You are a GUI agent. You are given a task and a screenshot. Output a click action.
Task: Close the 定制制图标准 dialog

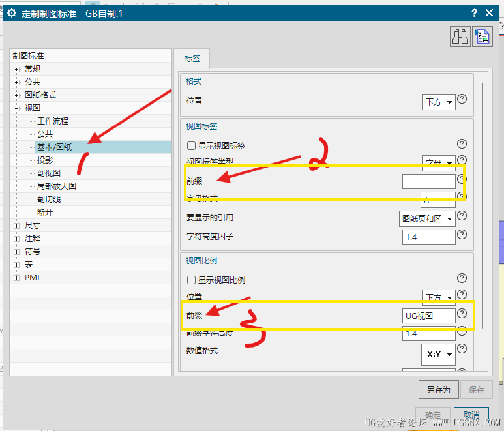coord(490,13)
